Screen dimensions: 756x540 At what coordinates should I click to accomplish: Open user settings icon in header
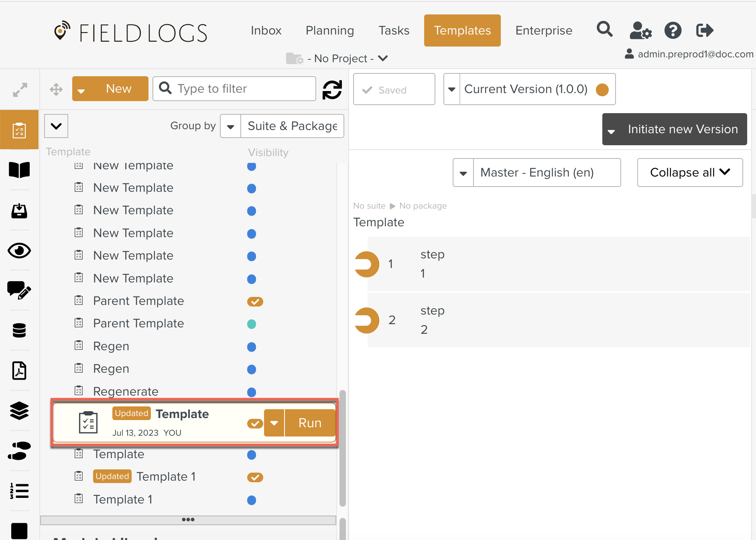[x=640, y=30]
